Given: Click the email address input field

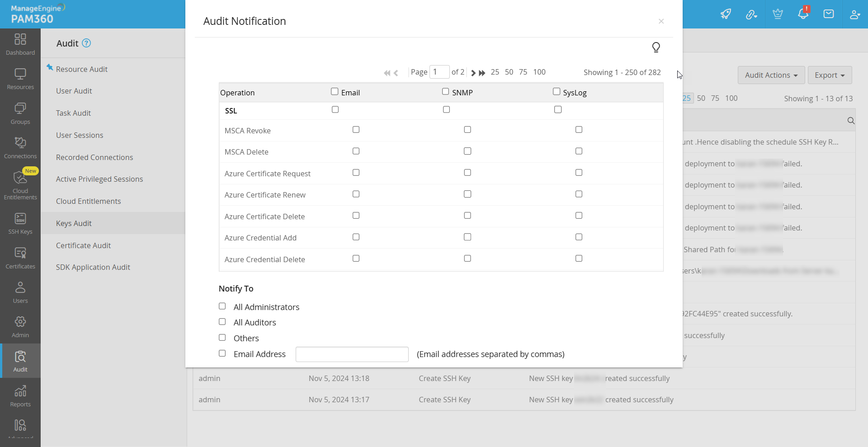Looking at the screenshot, I should point(352,354).
